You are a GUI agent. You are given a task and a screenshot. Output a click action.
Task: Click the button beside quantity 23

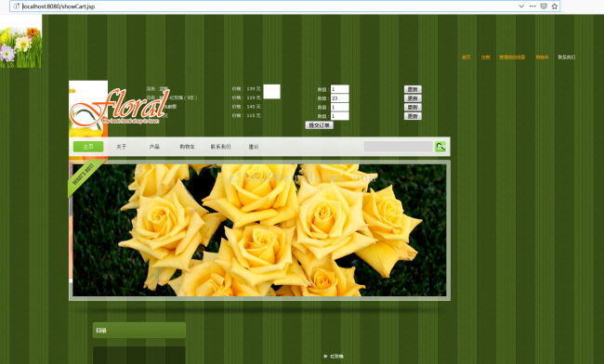click(413, 98)
